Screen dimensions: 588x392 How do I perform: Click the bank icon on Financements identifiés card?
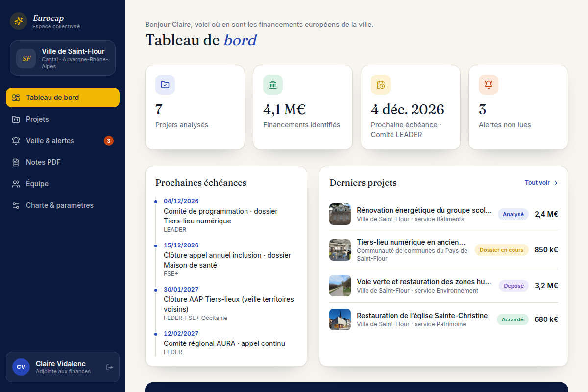tap(273, 85)
